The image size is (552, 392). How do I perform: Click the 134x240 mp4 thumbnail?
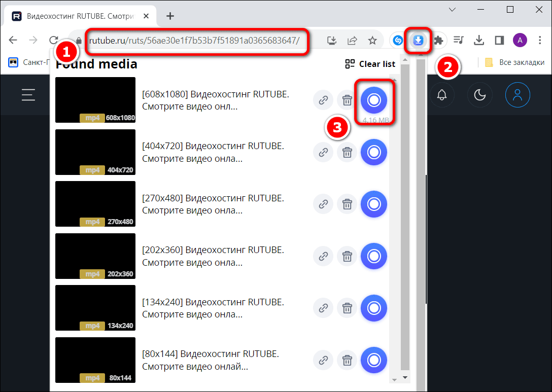click(95, 308)
